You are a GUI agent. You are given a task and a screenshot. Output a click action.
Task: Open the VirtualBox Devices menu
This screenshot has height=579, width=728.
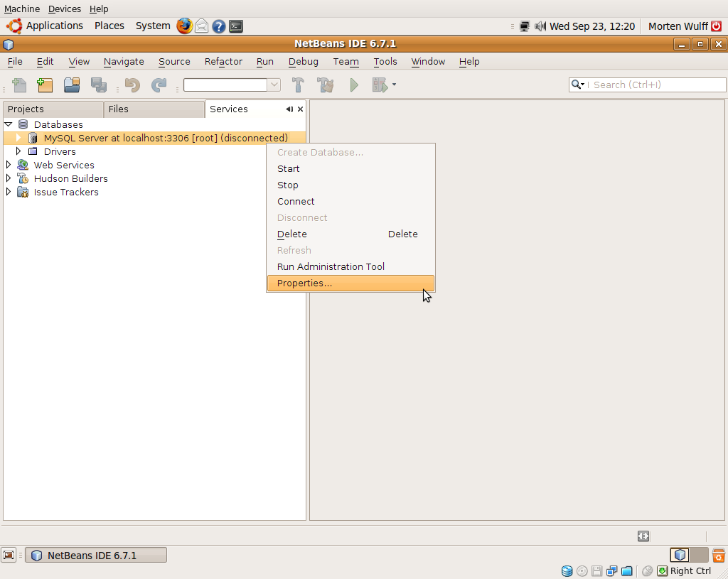[x=65, y=9]
